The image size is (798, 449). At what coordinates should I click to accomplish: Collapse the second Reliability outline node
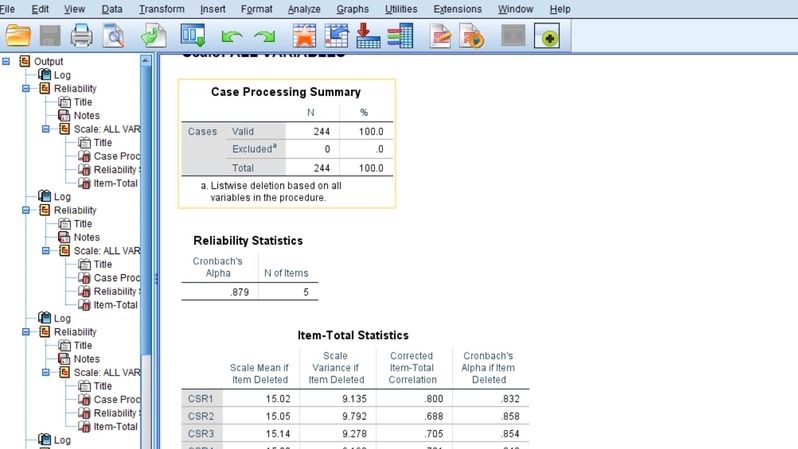pos(26,210)
